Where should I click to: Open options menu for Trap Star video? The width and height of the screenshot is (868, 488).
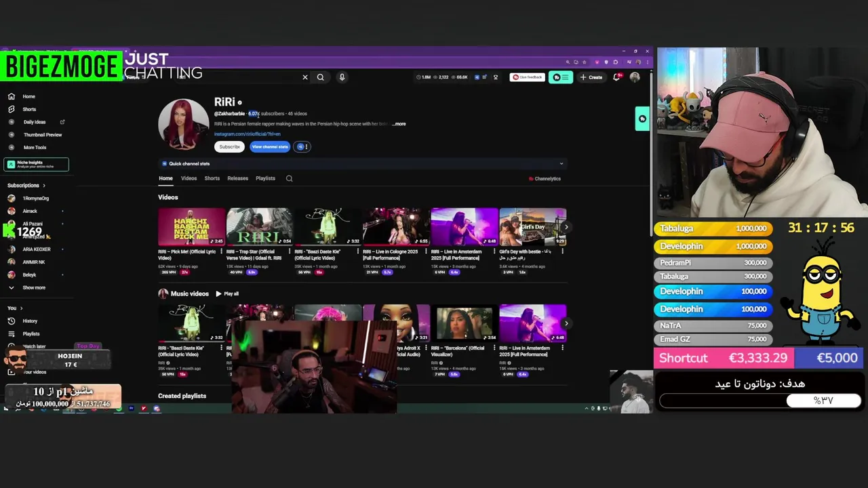coord(290,251)
